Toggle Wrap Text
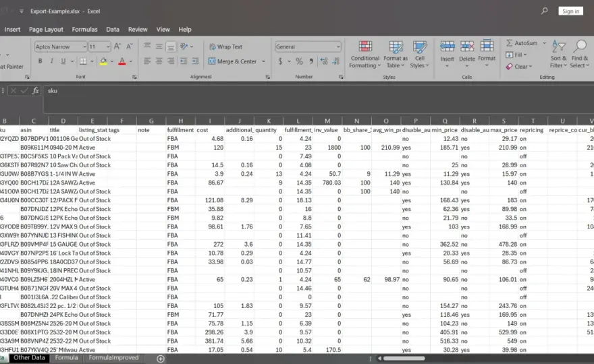 (x=225, y=47)
